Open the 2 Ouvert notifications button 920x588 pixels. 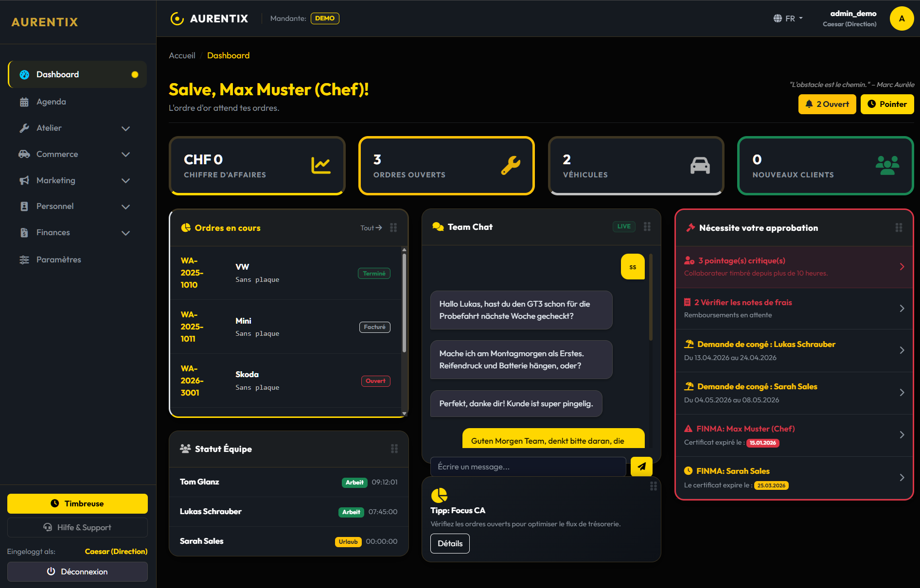tap(827, 104)
